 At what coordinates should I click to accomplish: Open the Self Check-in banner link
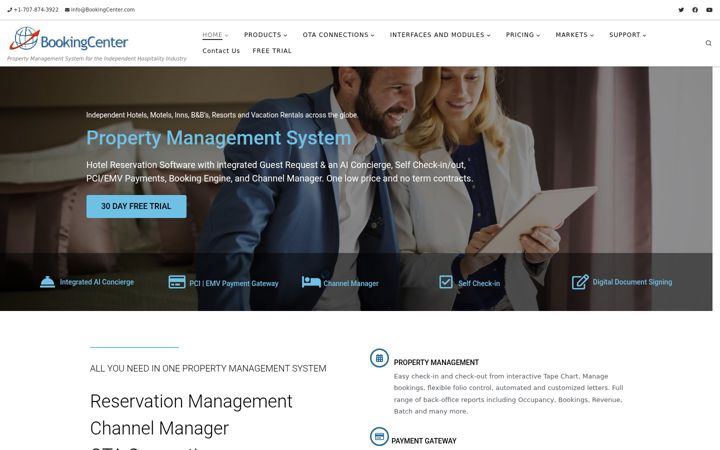click(479, 284)
